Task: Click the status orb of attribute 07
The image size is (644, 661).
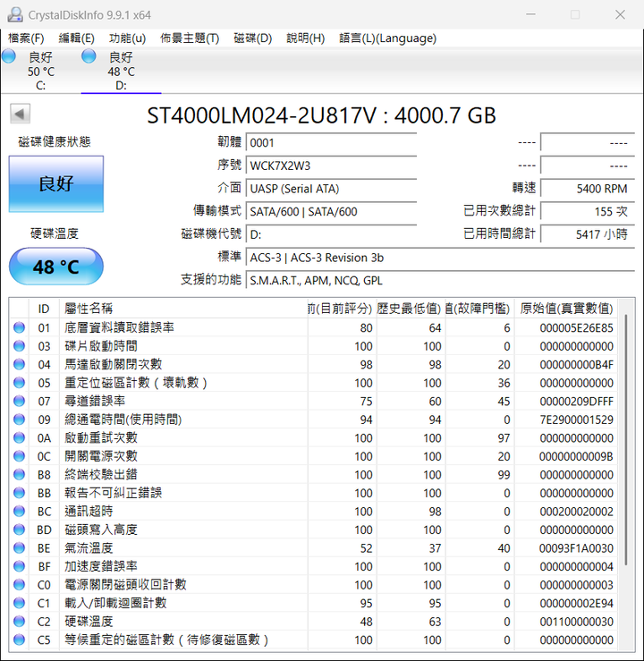Action: click(x=19, y=401)
